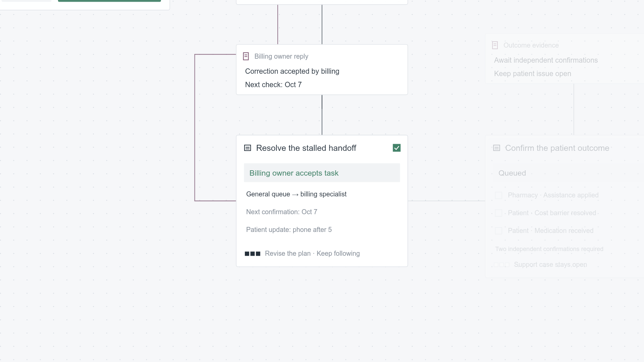Click Two independent confirmations required note

549,249
